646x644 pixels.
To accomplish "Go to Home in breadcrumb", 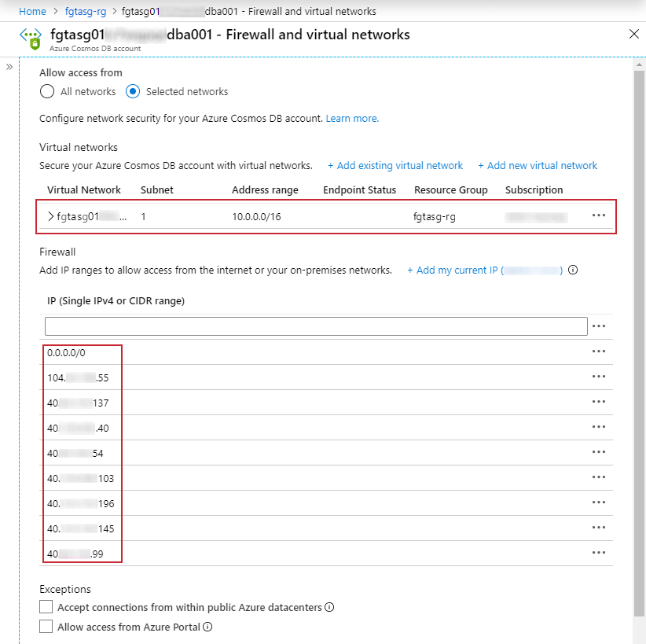I will click(32, 11).
